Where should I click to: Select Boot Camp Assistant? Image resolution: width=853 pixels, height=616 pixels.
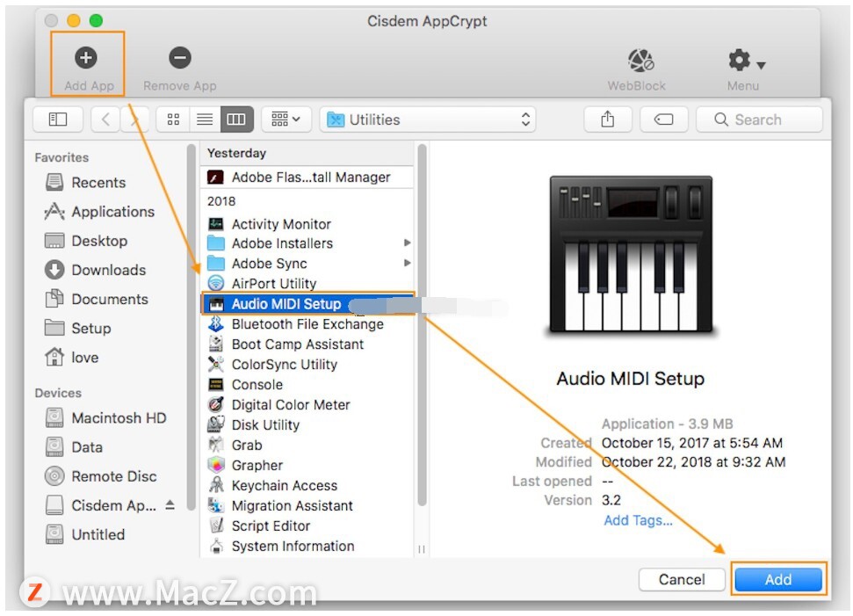pos(307,344)
